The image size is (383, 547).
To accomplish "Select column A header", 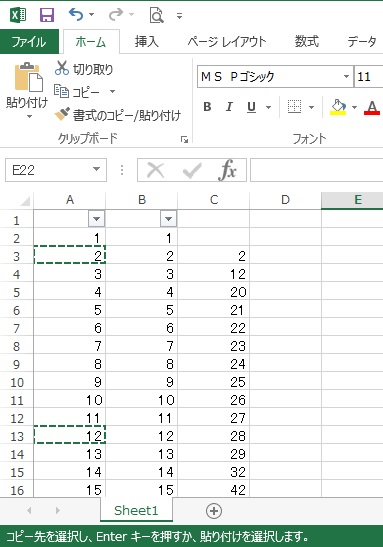I will pos(70,200).
